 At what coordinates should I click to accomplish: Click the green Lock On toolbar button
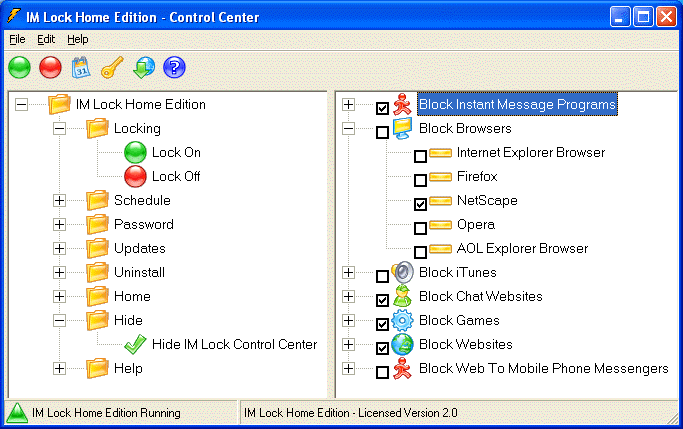pyautogui.click(x=20, y=68)
